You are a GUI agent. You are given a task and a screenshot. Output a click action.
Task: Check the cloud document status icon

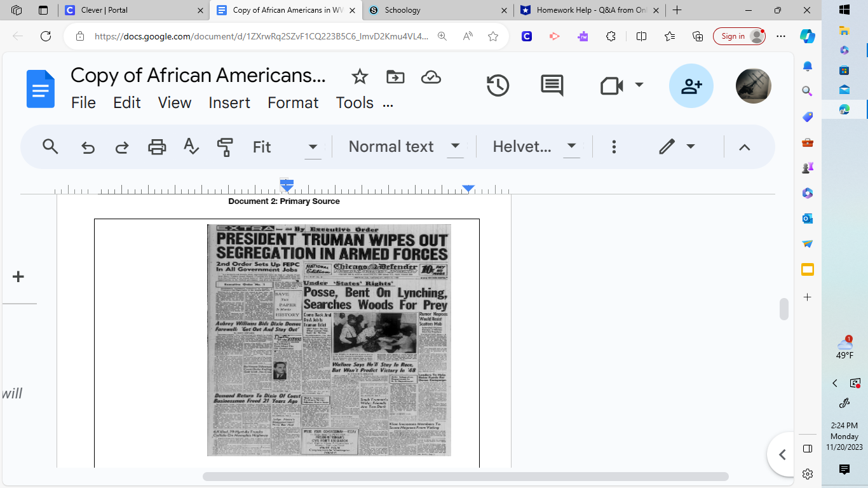[x=431, y=78]
